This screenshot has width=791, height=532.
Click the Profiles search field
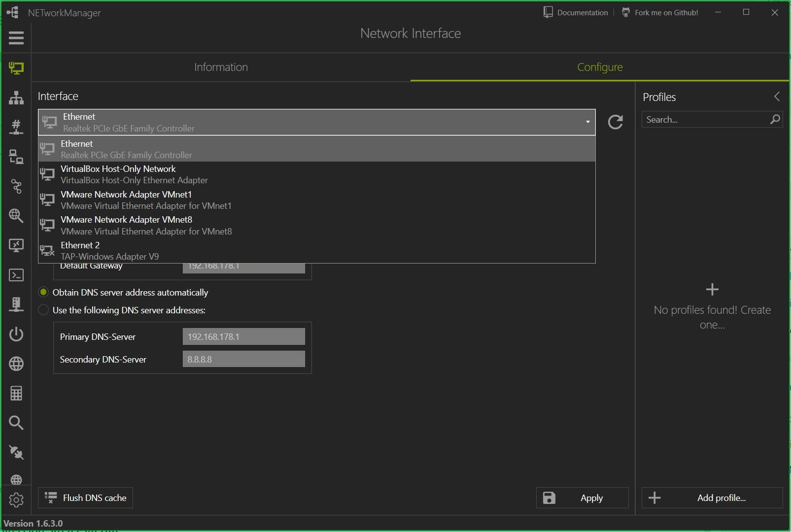coord(706,120)
